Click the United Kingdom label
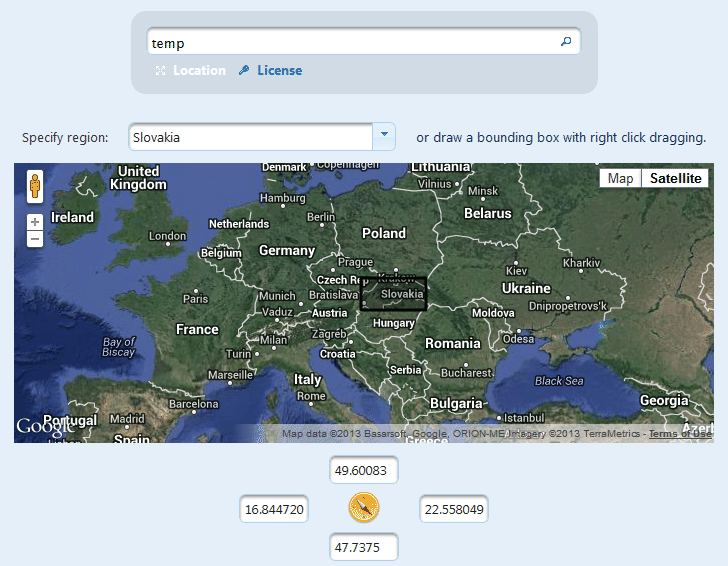728x566 pixels. [x=138, y=177]
